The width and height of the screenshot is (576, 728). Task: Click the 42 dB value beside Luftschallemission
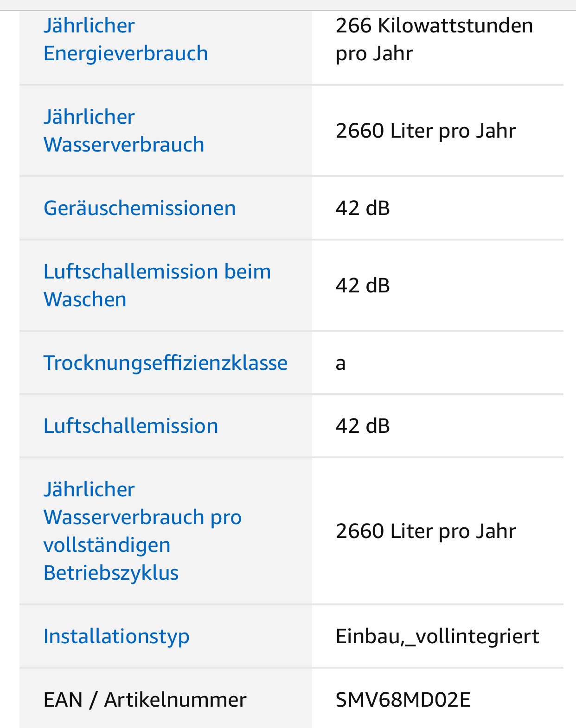tap(363, 426)
